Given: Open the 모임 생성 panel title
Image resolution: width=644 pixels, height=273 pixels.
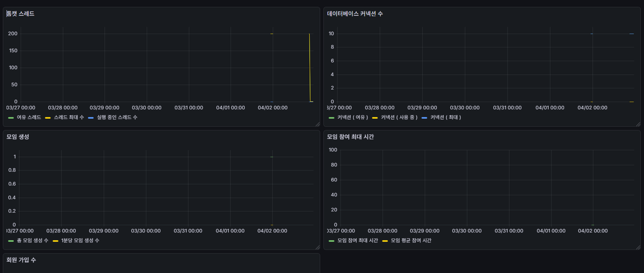Looking at the screenshot, I should (18, 137).
